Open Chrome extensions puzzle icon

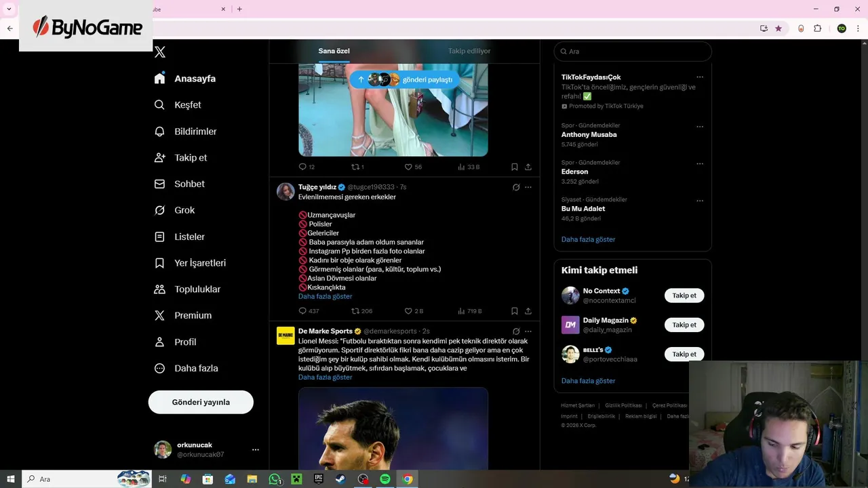click(x=818, y=28)
